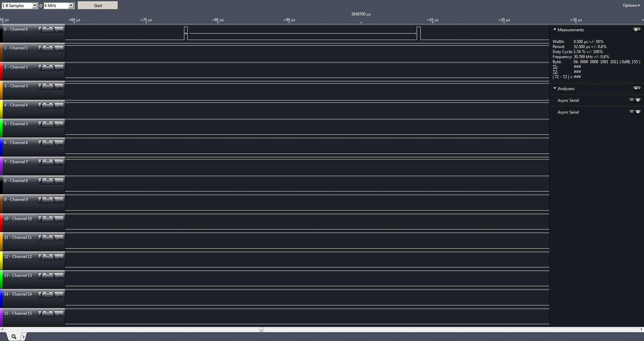Image resolution: width=644 pixels, height=341 pixels.
Task: Click the Channel 2 red color strip
Action: point(1,71)
